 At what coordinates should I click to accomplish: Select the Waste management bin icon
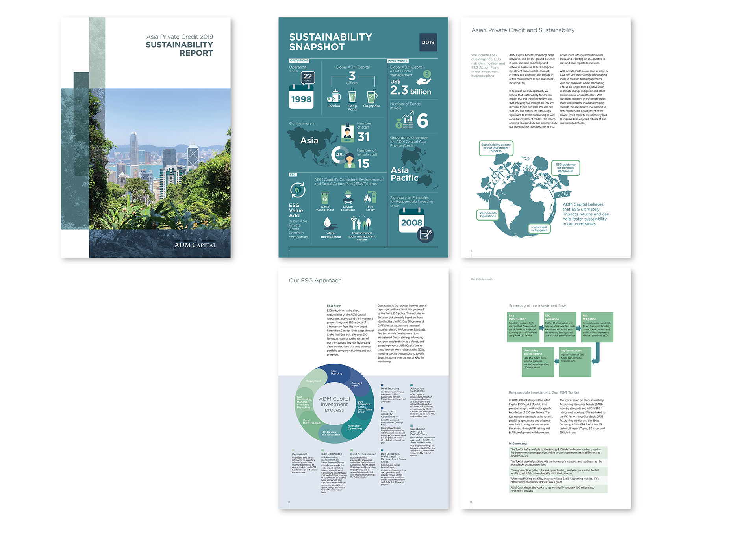[324, 197]
